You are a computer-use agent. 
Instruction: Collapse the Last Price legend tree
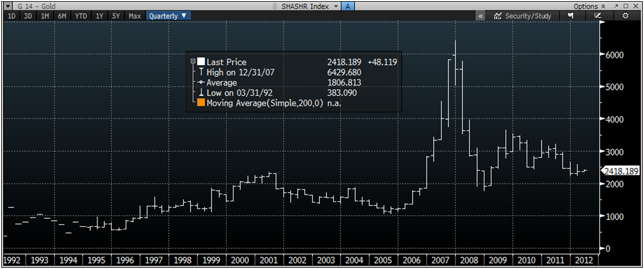[193, 62]
